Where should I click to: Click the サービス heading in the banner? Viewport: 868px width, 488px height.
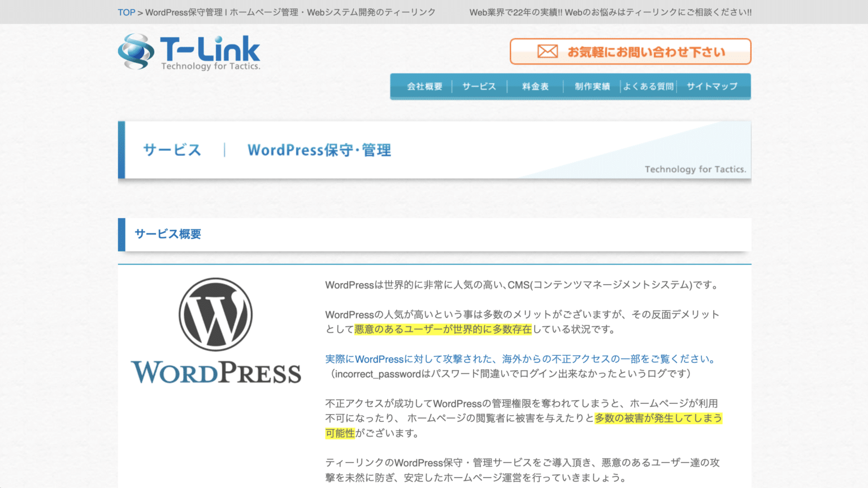172,150
